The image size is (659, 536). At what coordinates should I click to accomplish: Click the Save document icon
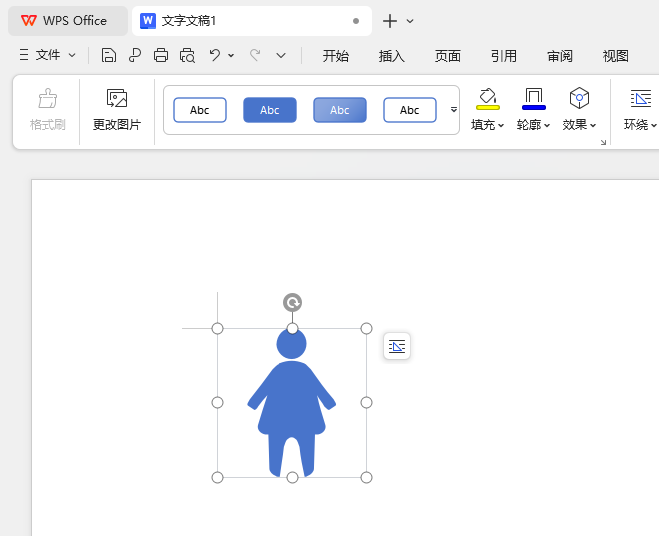click(109, 56)
